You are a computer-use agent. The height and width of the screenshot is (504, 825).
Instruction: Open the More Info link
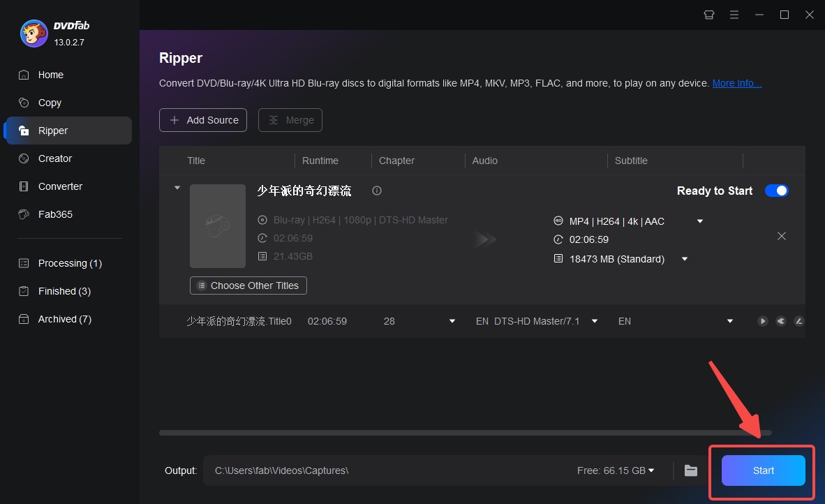[x=736, y=83]
